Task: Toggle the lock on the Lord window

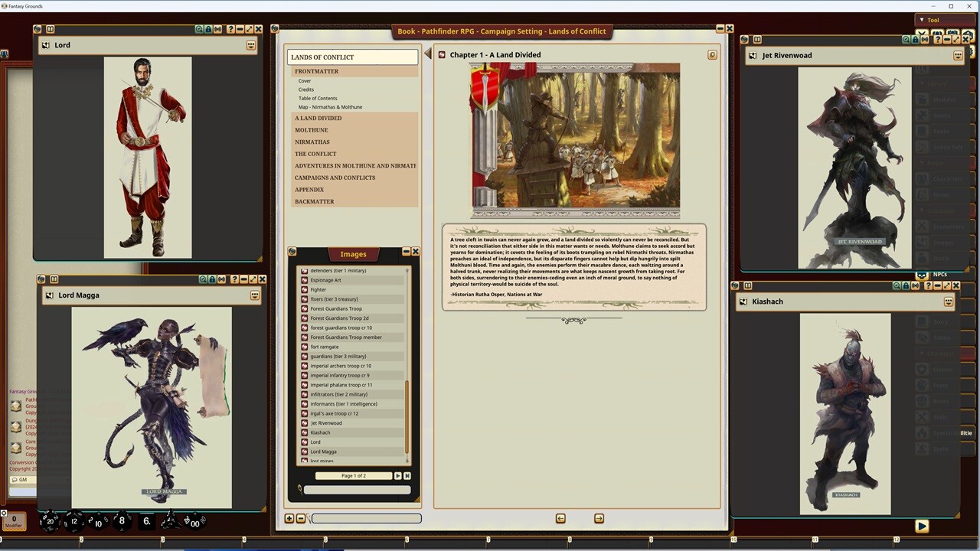Action: (x=208, y=29)
